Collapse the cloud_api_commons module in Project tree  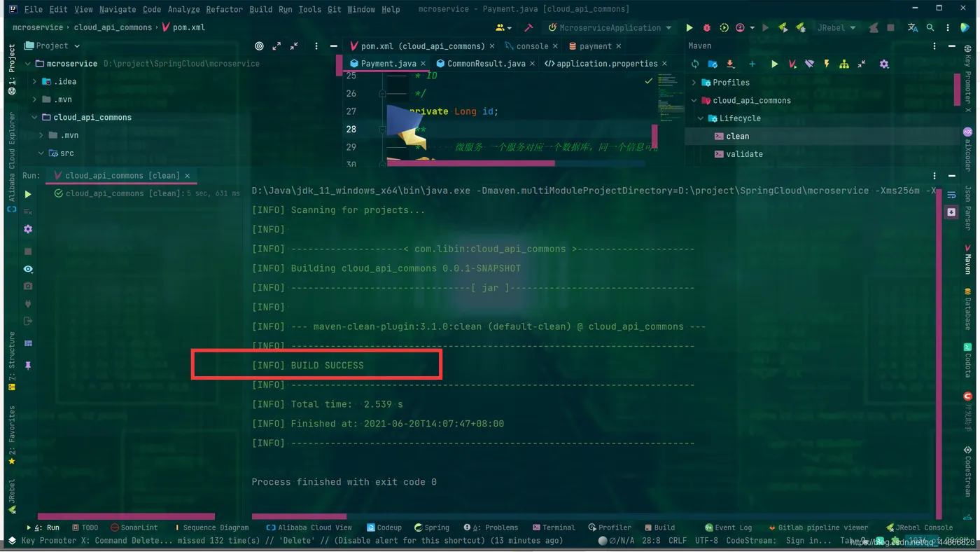pyautogui.click(x=34, y=118)
